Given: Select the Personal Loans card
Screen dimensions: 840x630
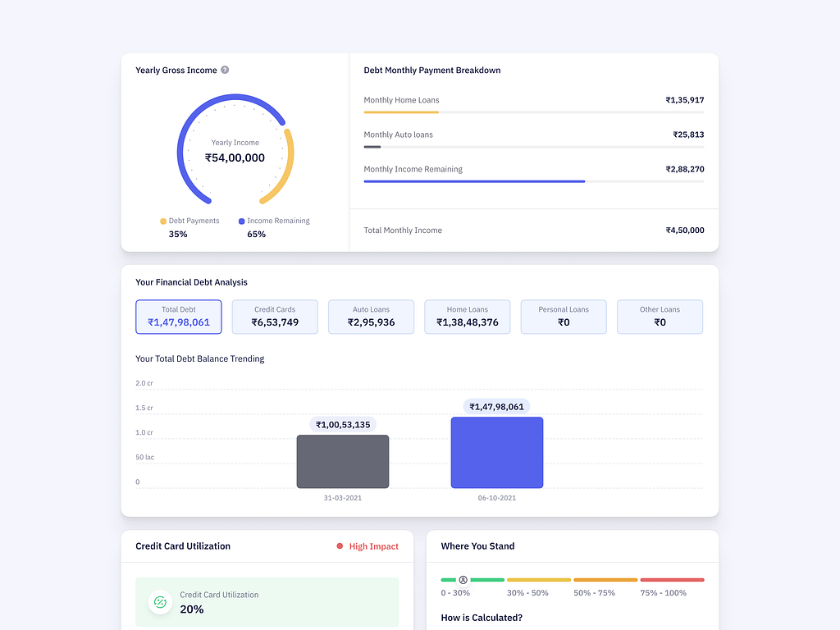Looking at the screenshot, I should tap(563, 317).
